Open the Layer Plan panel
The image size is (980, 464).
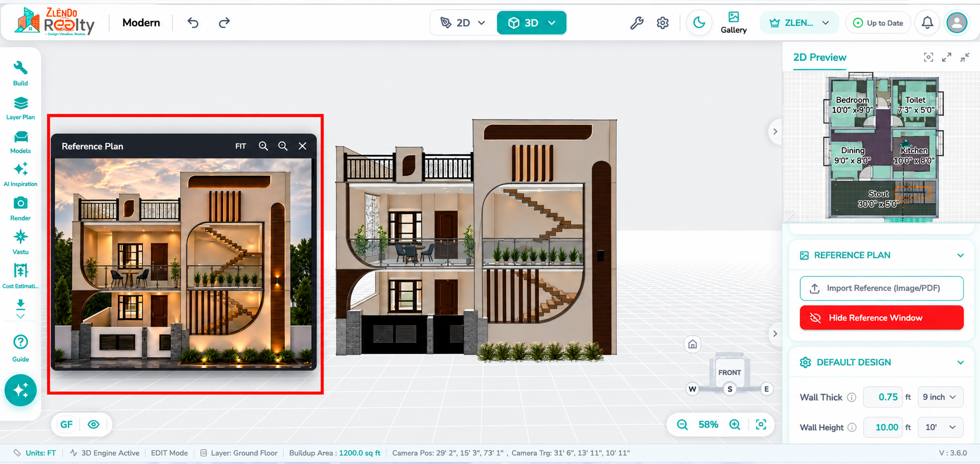click(x=20, y=108)
